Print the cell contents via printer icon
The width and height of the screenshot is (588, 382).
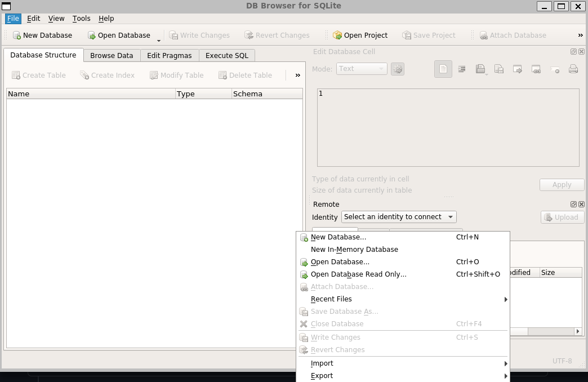point(574,69)
